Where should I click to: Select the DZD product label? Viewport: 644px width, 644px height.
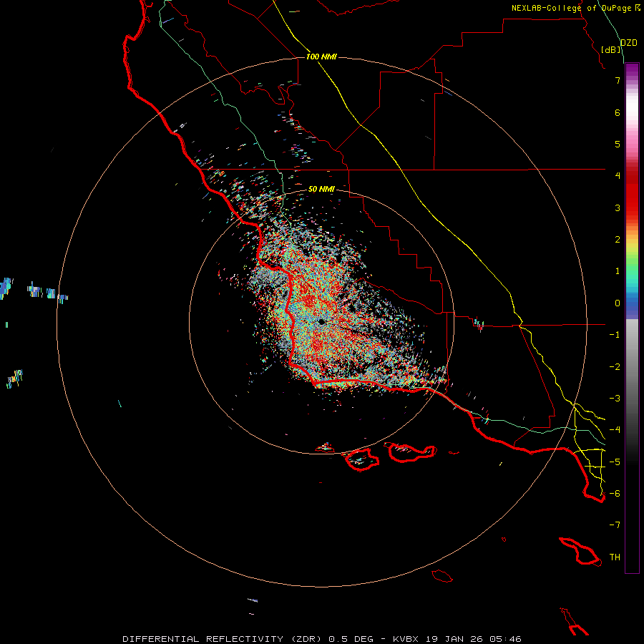(x=629, y=43)
